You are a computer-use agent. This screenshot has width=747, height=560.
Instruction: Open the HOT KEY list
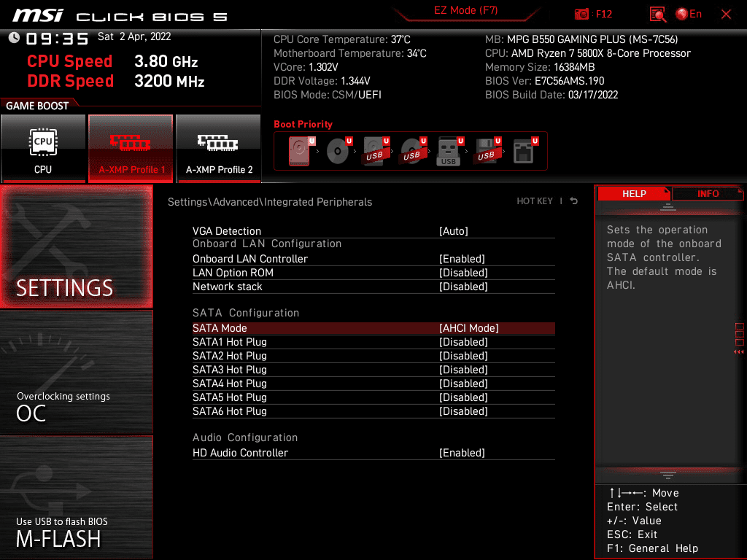click(535, 201)
